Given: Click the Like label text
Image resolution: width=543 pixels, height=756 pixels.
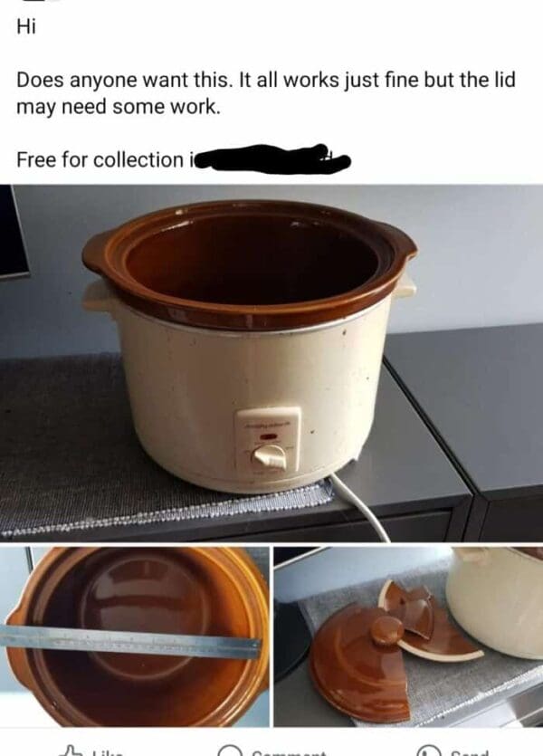Looking at the screenshot, I should [107, 752].
